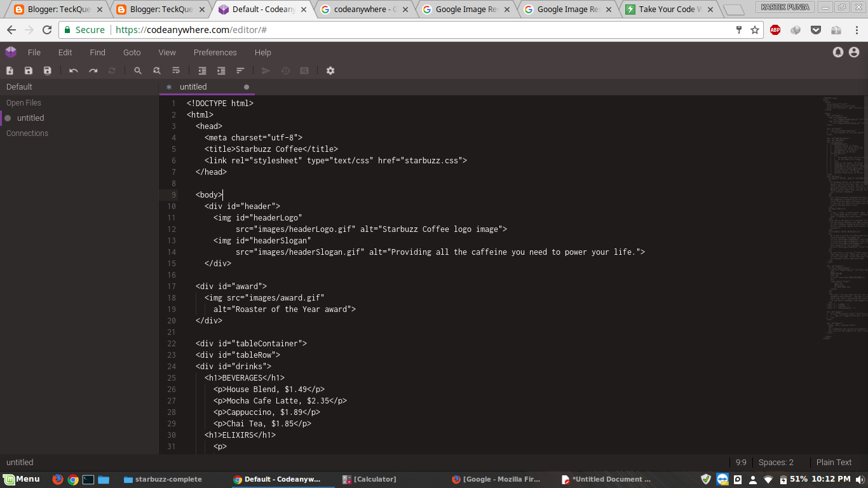Switch to the codeanywhere Google search tab
This screenshot has height=488, width=868.
pos(365,10)
